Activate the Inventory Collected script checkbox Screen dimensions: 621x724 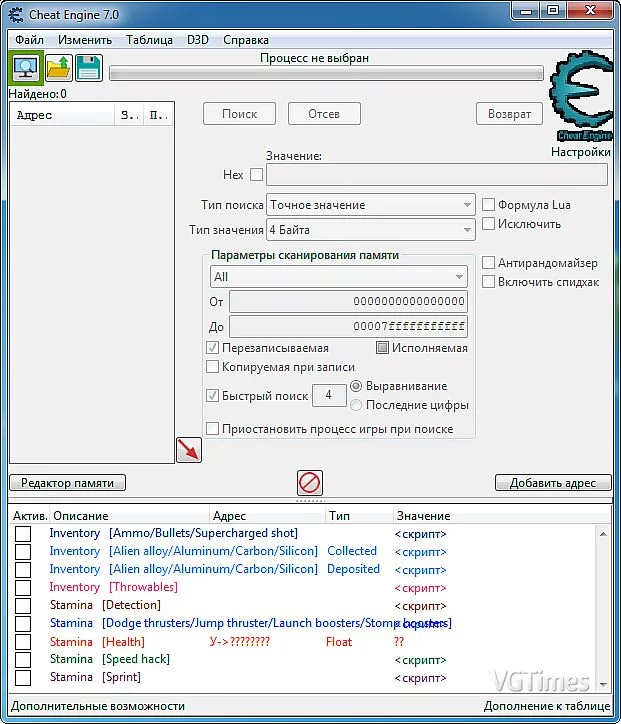pos(23,552)
